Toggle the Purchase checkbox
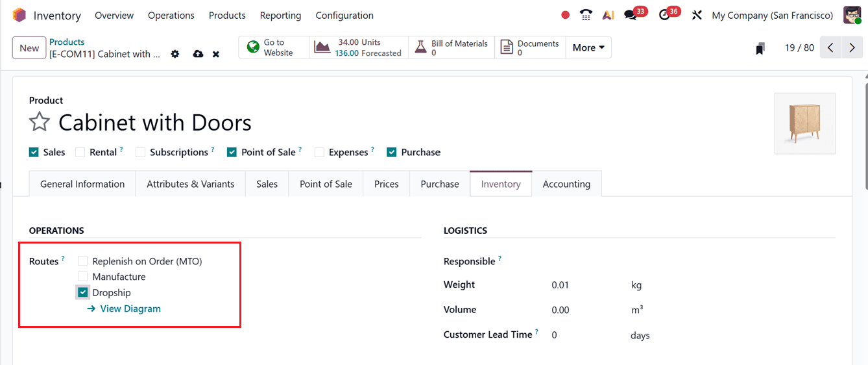868x365 pixels. pos(391,152)
